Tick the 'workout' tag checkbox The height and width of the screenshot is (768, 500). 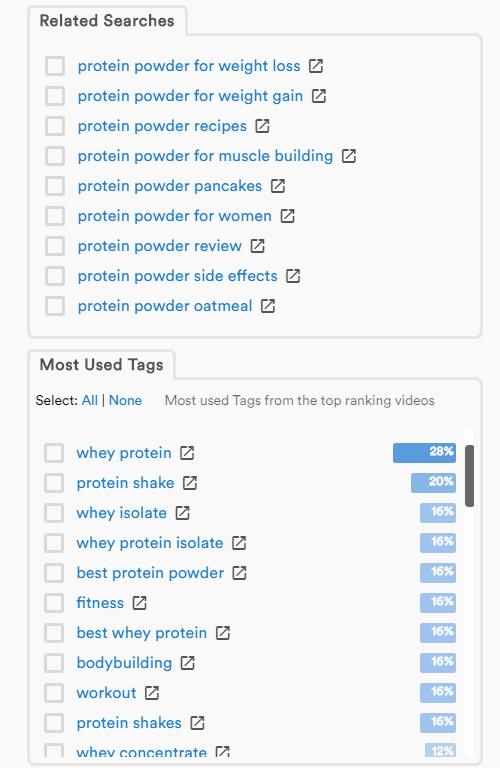click(x=54, y=693)
